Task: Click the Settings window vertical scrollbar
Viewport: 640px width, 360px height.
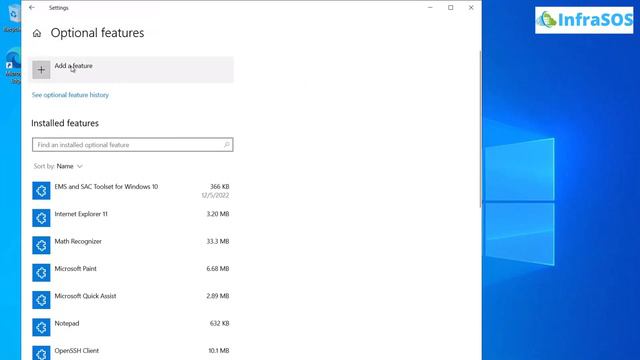Action: 480,129
